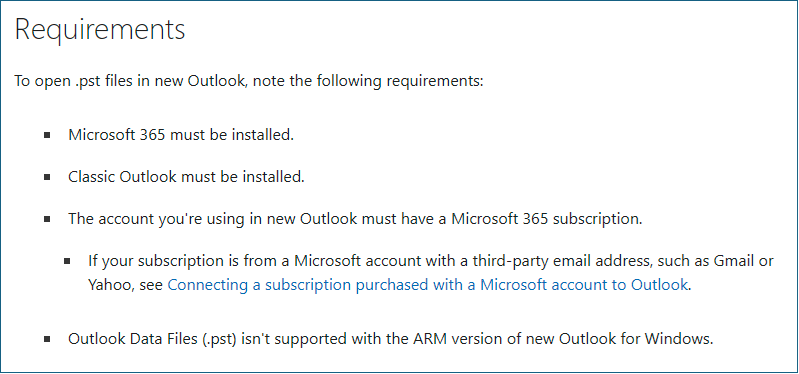
Task: Open the Connecting a subscription purchased link
Action: tap(428, 284)
